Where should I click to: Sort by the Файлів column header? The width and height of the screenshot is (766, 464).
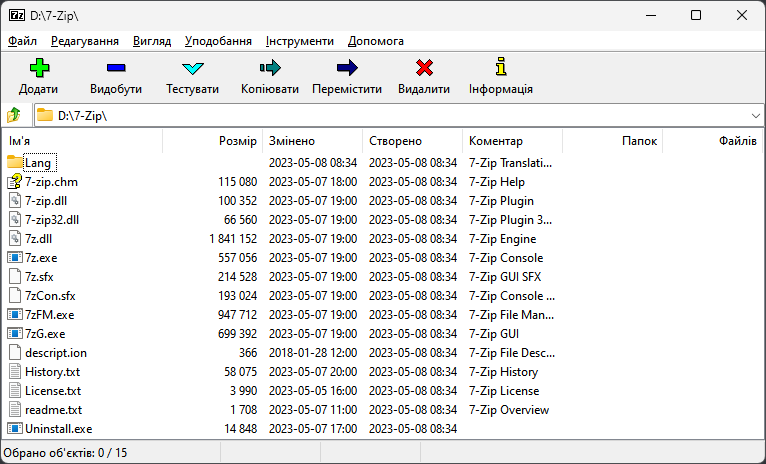pos(712,141)
